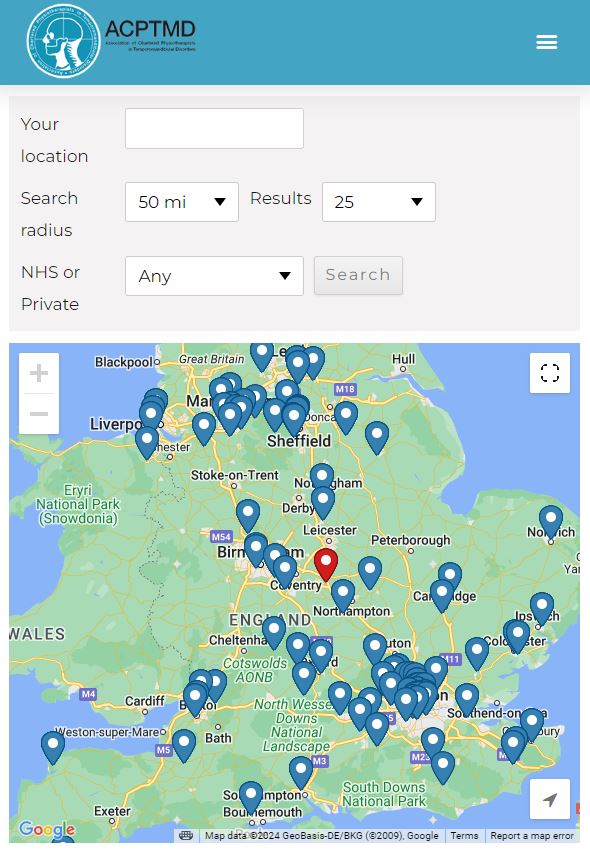Select the marker above Bournemouth
This screenshot has height=855, width=590.
251,797
